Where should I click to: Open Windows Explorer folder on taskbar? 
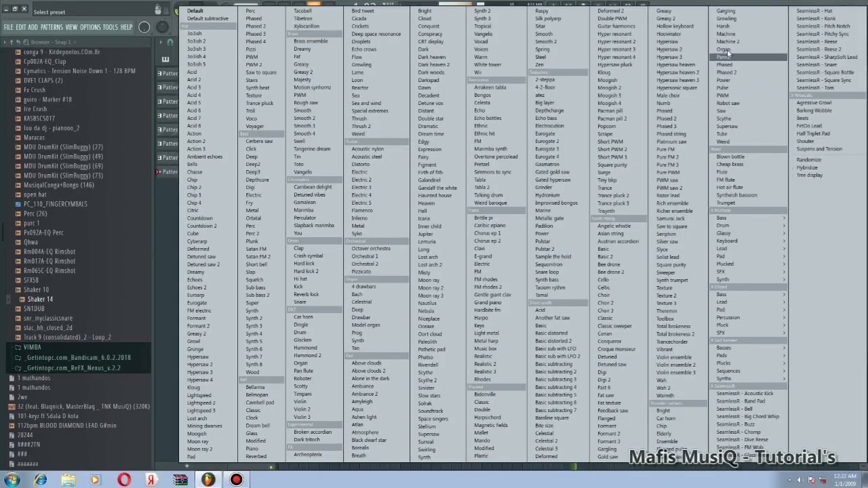click(68, 480)
